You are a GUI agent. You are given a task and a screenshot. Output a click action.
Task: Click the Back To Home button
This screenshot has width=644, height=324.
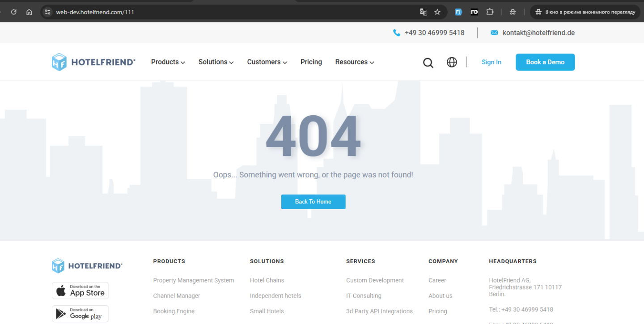pyautogui.click(x=313, y=202)
